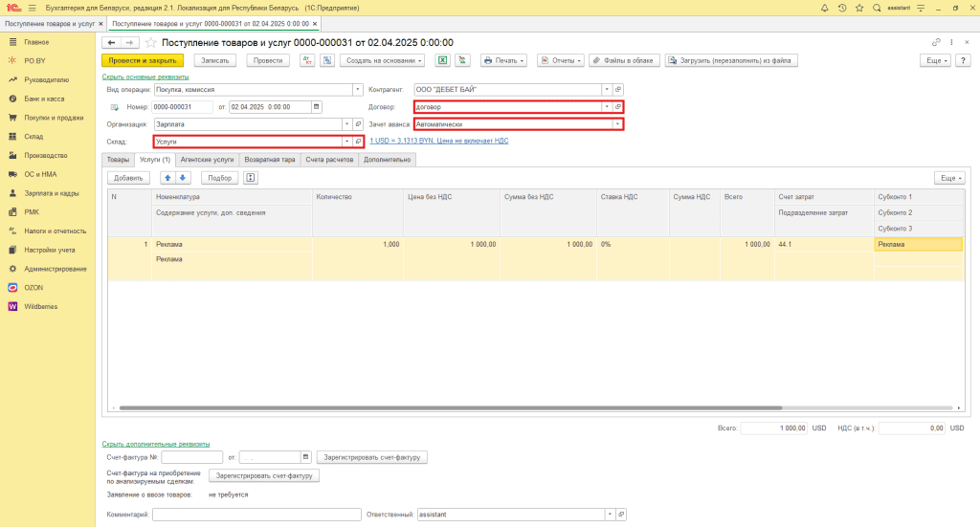Click the copy-link icon at top right

pyautogui.click(x=936, y=43)
